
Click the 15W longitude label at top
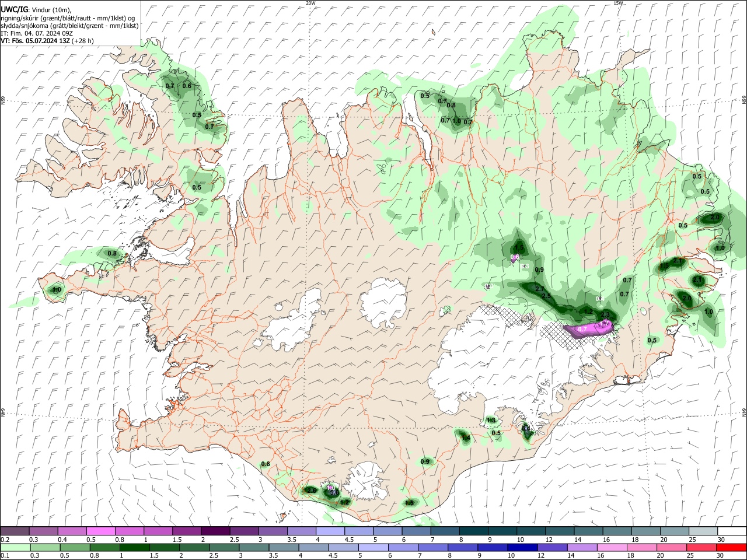click(x=618, y=3)
